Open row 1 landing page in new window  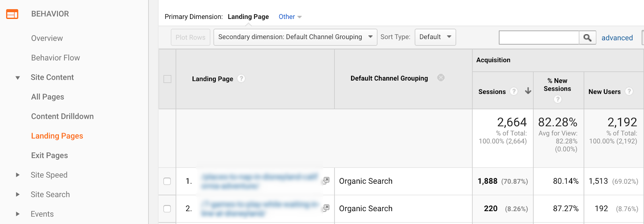click(x=326, y=180)
